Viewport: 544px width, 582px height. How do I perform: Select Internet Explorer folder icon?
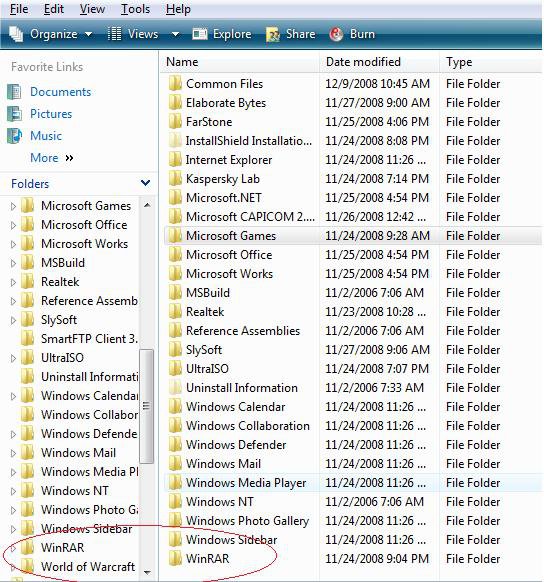[175, 160]
